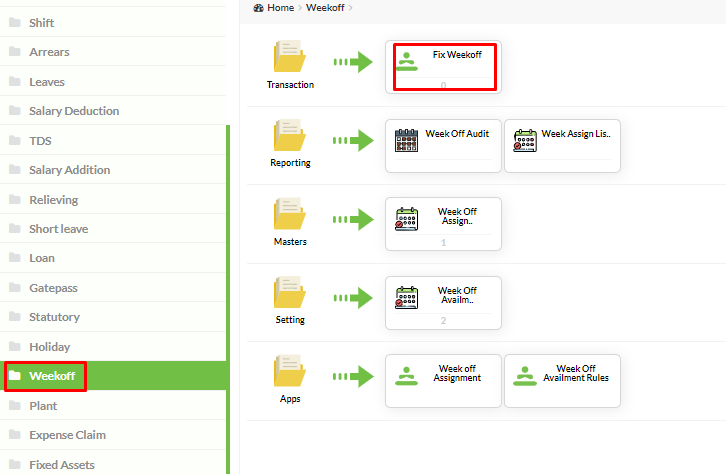The image size is (726, 474).
Task: Click the count 2 on Week Off Availm tile
Action: [x=444, y=321]
